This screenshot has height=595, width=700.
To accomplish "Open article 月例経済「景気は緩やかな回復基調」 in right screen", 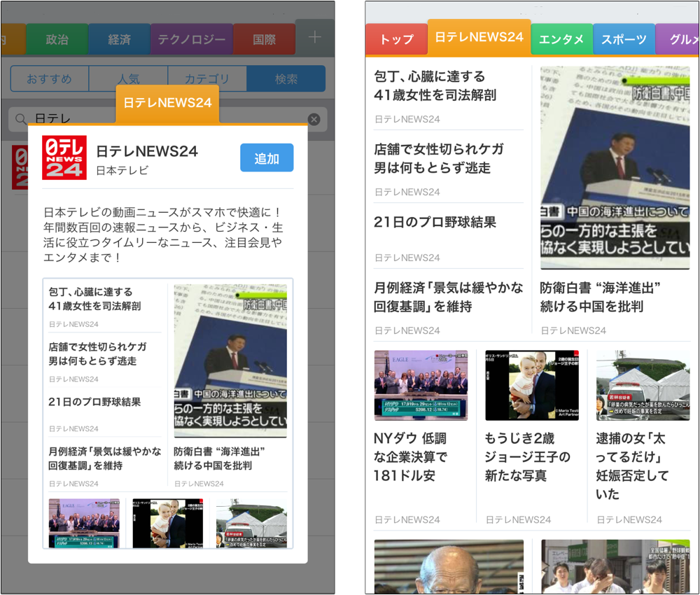I will pyautogui.click(x=448, y=297).
